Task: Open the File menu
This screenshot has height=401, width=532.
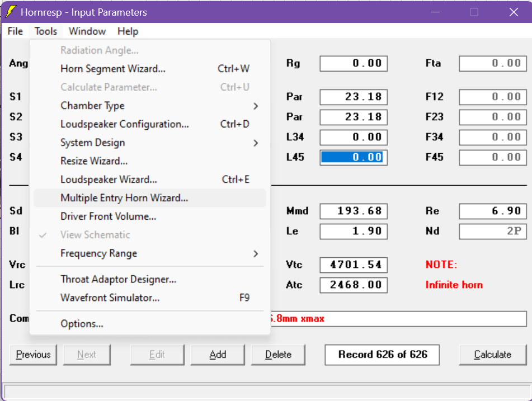Action: coord(15,31)
